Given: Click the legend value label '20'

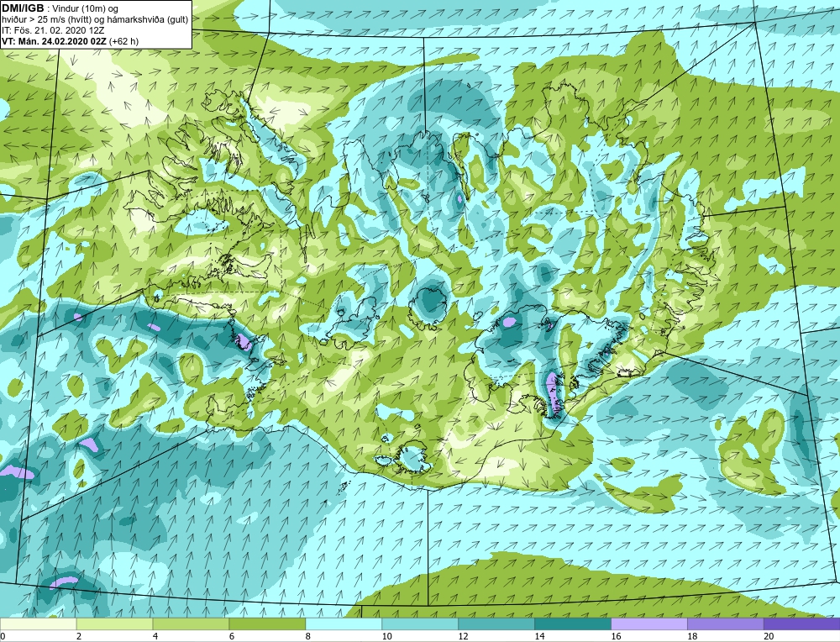Looking at the screenshot, I should [769, 636].
